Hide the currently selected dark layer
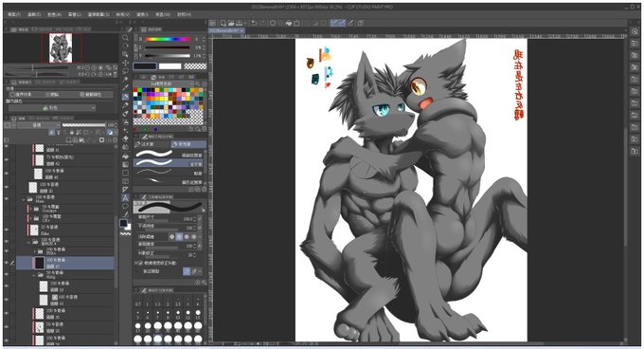Image resolution: width=644 pixels, height=349 pixels. pos(7,263)
